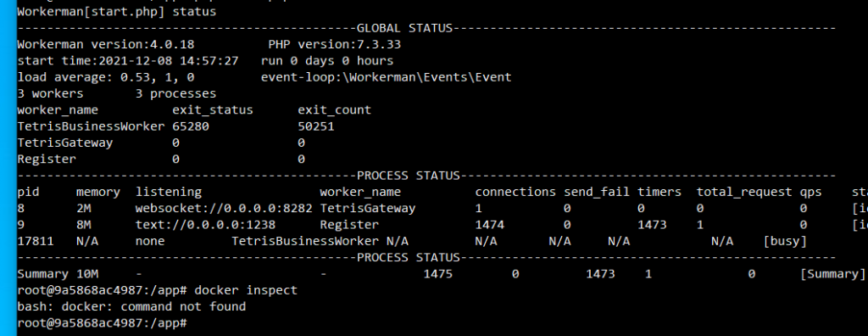Select the 'command not found' error line
The height and width of the screenshot is (336, 868).
point(131,306)
